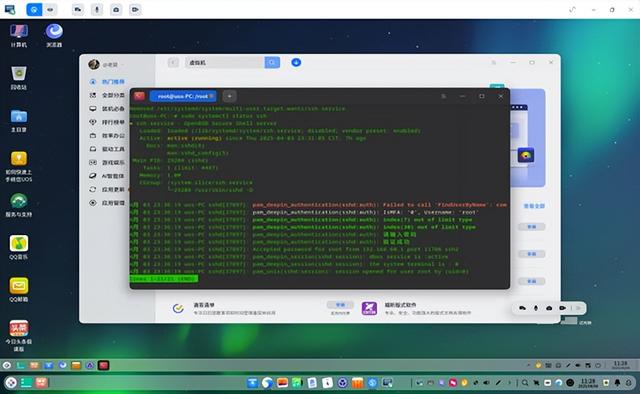Click the microphone icon in top toolbar
This screenshot has width=640, height=394.
point(97,9)
